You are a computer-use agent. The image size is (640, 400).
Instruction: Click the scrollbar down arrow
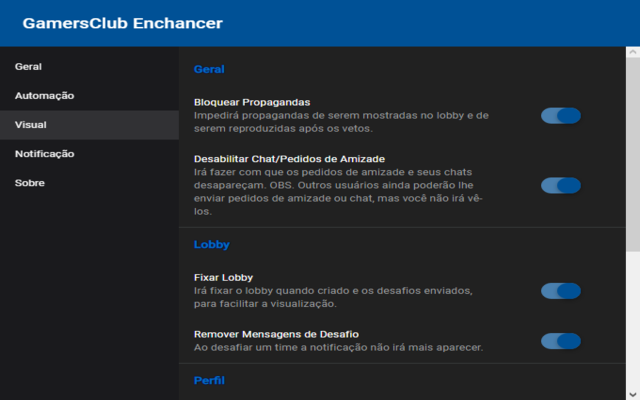click(633, 394)
